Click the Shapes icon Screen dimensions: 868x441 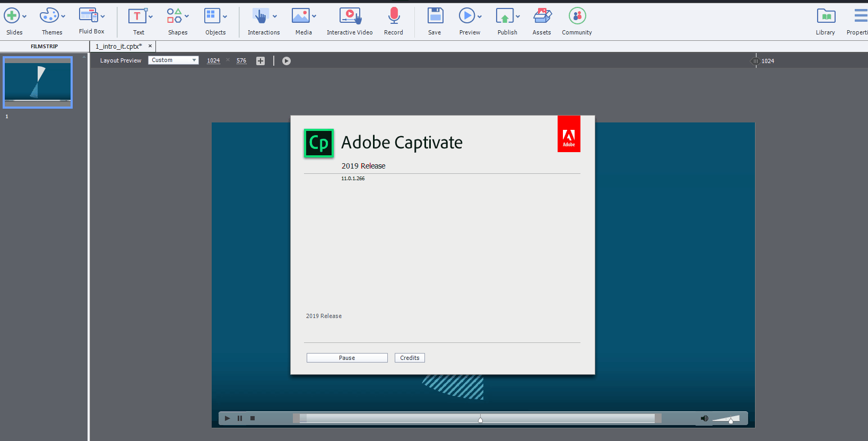[x=175, y=16]
